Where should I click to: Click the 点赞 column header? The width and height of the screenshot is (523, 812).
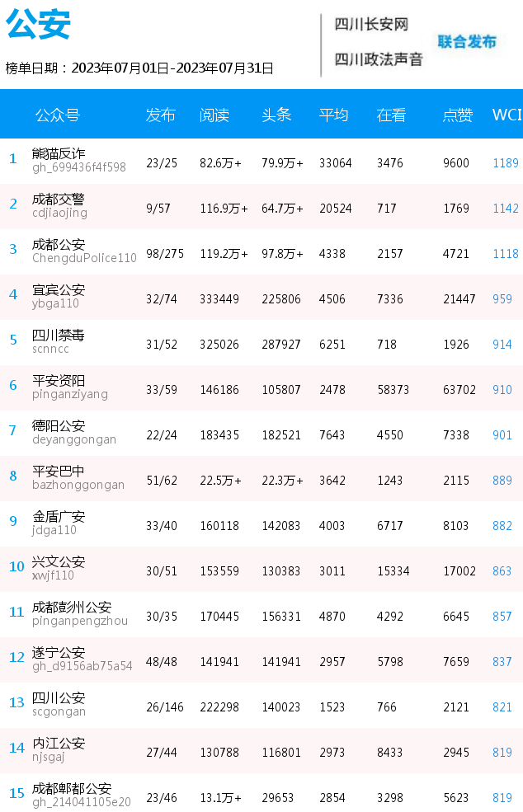pos(458,115)
